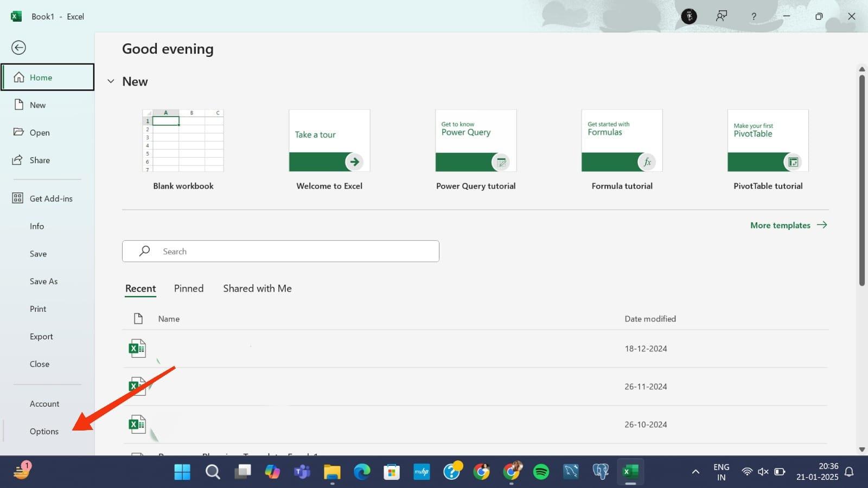This screenshot has width=868, height=488.
Task: Switch to the Recent tab
Action: click(141, 288)
